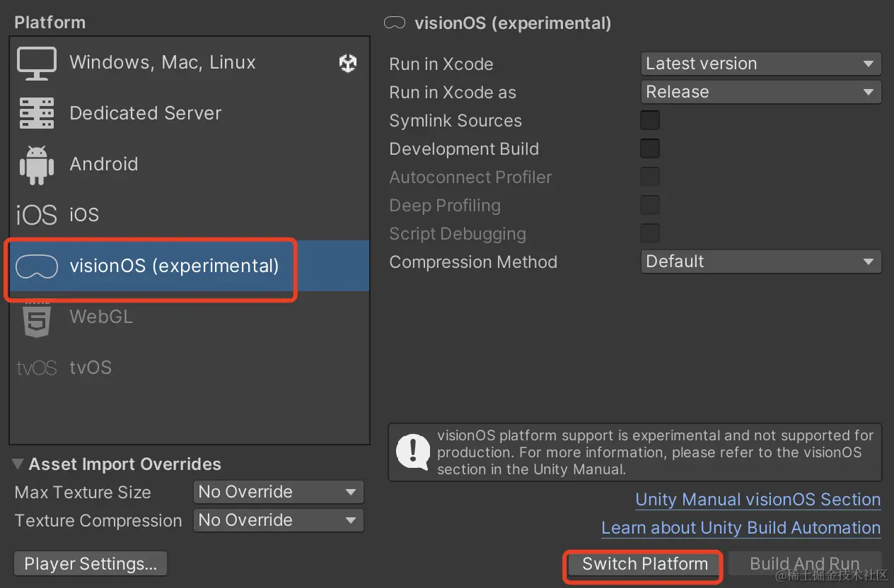Click the headset icon in visionOS settings header
This screenshot has width=894, height=588.
[x=395, y=23]
